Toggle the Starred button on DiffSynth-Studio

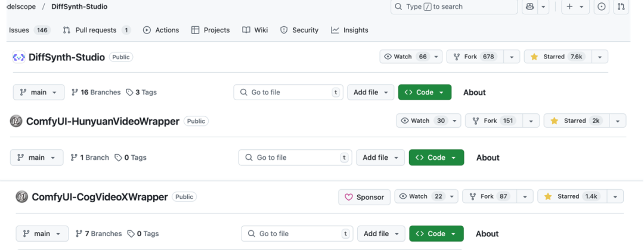(x=556, y=57)
